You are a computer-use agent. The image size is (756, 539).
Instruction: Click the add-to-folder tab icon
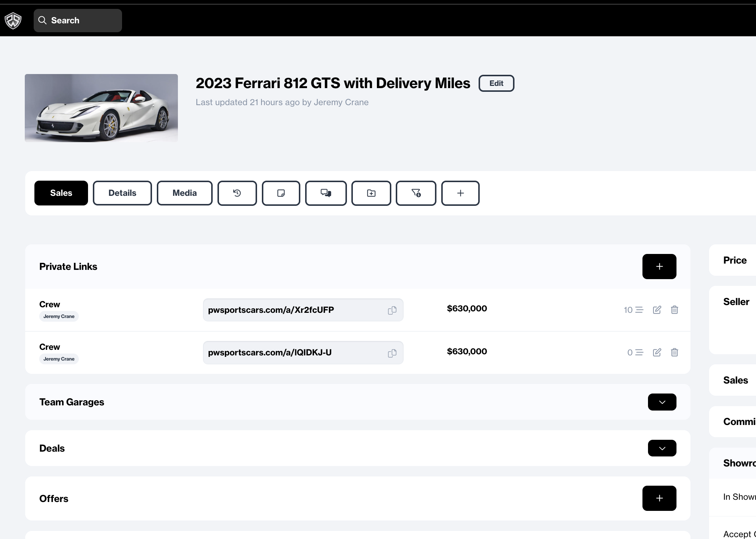[x=371, y=193]
